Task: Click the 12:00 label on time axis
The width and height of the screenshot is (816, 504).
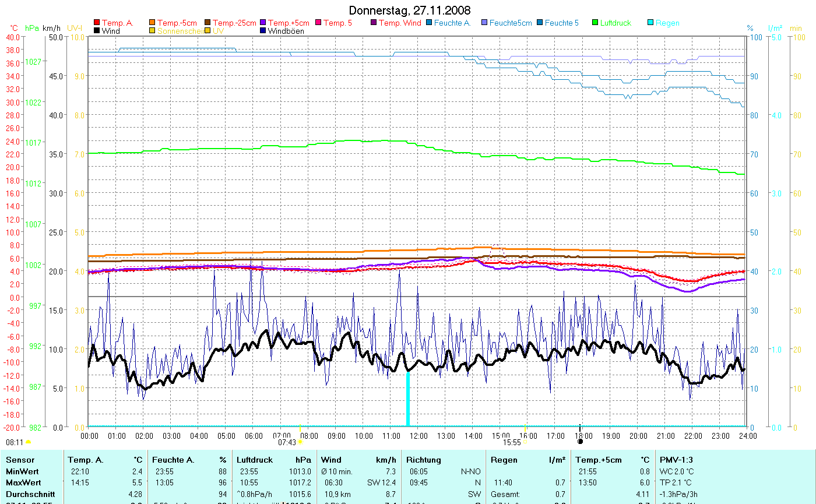Action: coord(418,436)
